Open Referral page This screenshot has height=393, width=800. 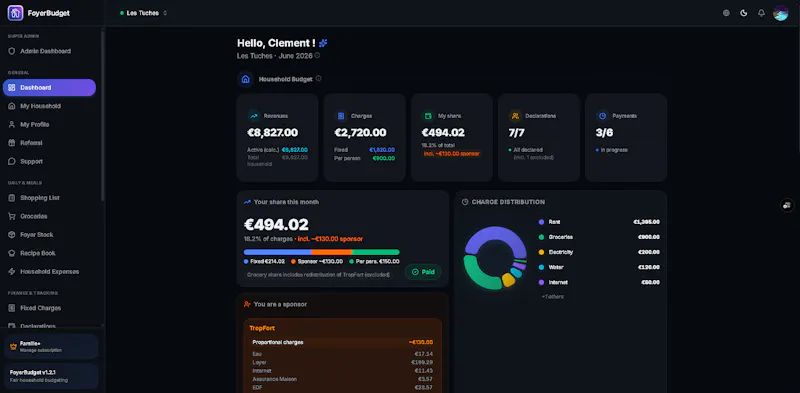(49, 143)
